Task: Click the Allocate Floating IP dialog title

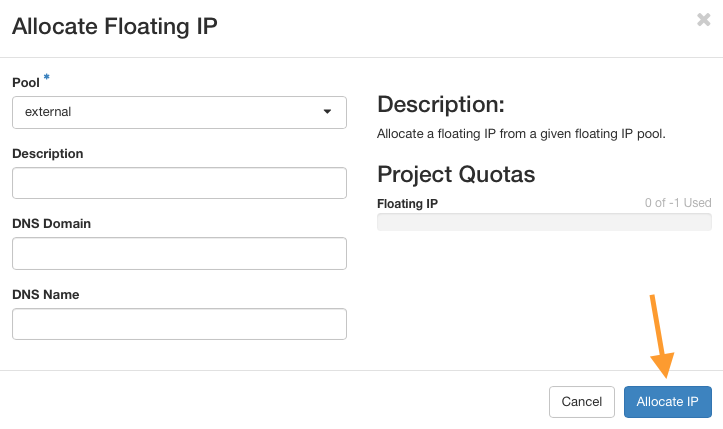Action: point(114,26)
